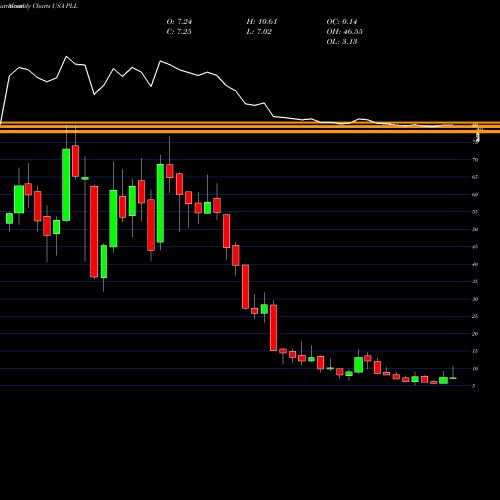Click the price axis label '60'
Image resolution: width=500 pixels, height=500 pixels.
[475, 195]
